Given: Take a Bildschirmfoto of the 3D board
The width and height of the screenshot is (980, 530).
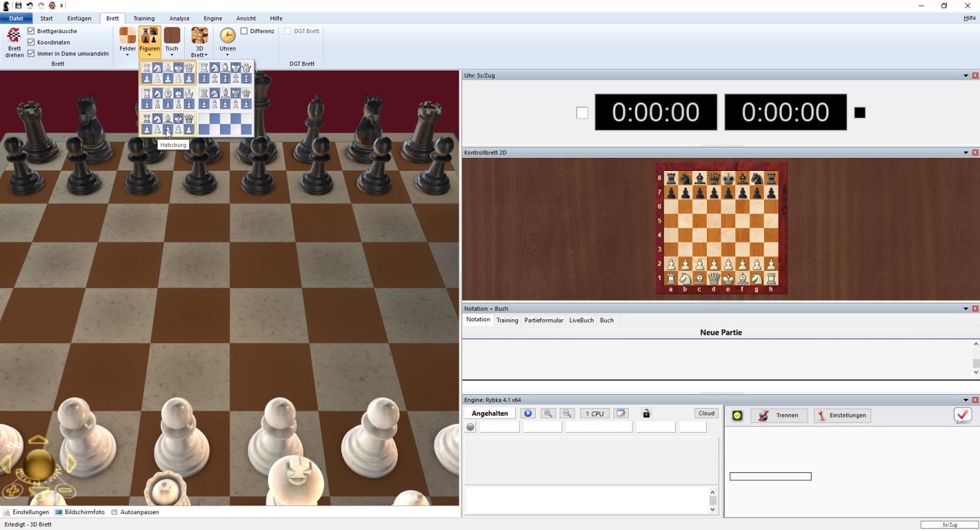Looking at the screenshot, I should [x=80, y=512].
